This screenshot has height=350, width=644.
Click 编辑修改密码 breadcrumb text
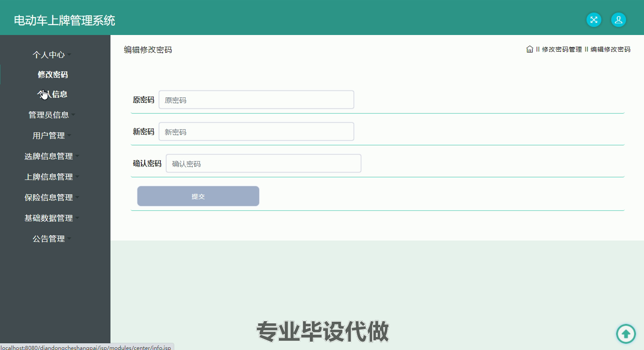(610, 49)
